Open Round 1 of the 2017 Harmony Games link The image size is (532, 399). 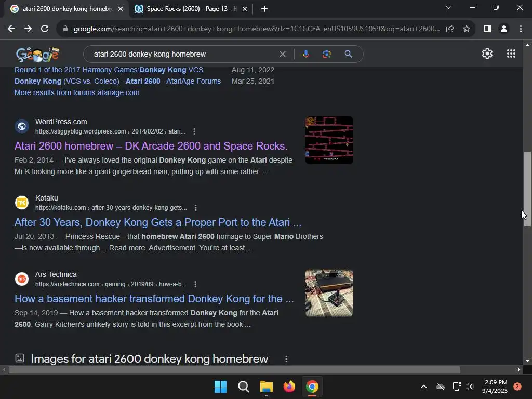[x=109, y=70]
